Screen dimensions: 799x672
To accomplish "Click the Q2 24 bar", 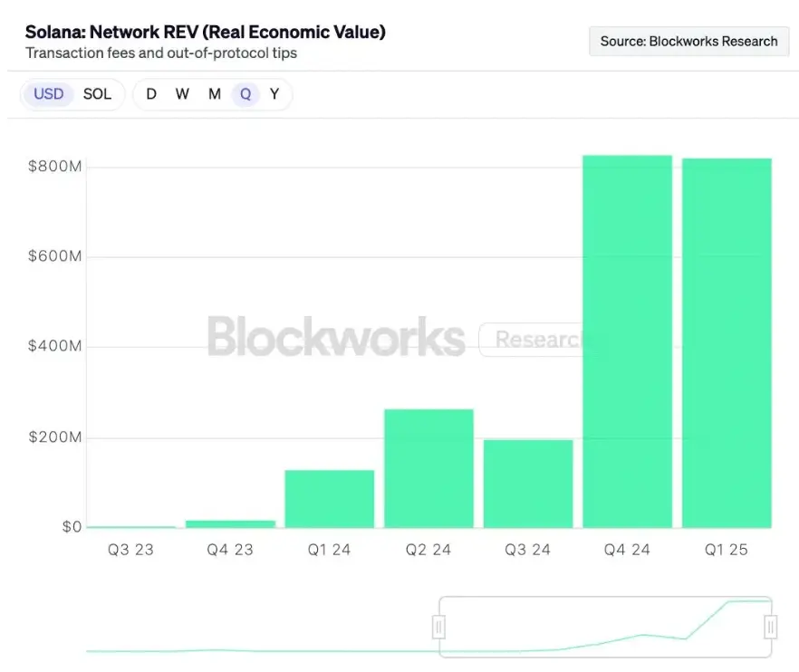I will coord(428,468).
